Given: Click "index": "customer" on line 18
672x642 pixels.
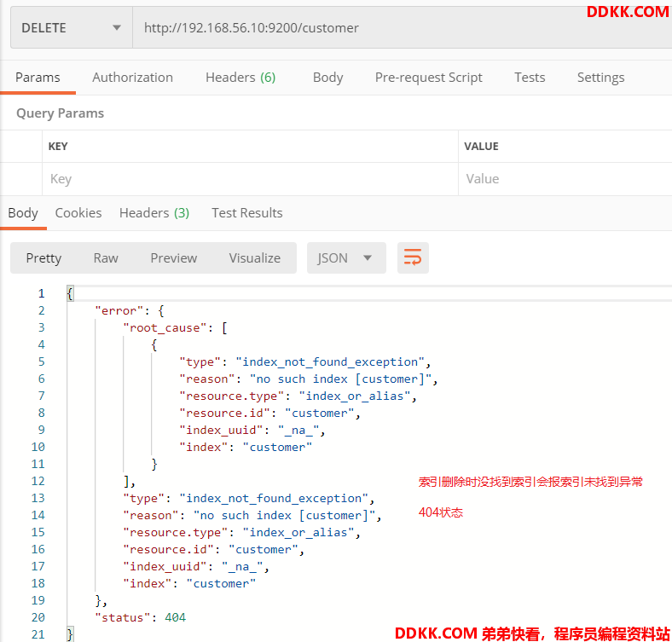Looking at the screenshot, I should (189, 584).
